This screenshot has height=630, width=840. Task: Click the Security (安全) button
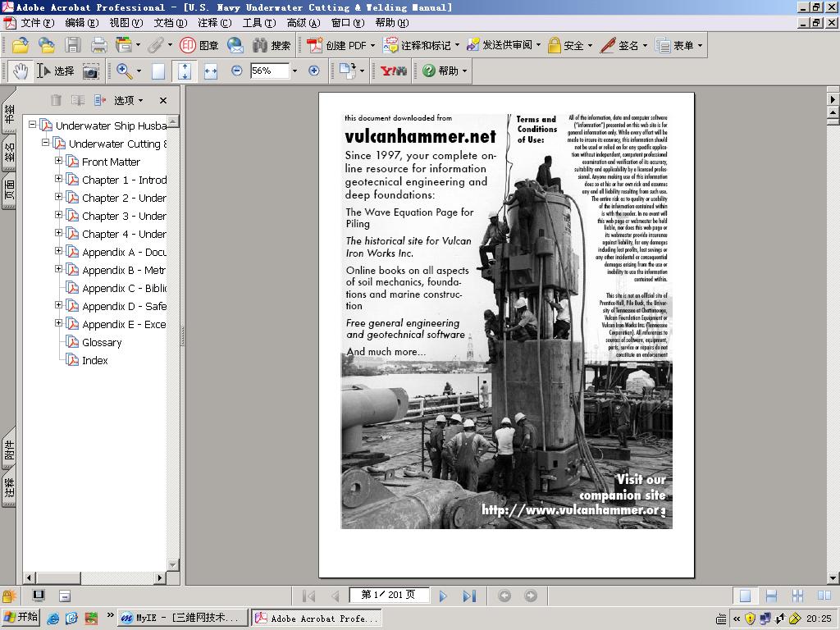point(570,46)
